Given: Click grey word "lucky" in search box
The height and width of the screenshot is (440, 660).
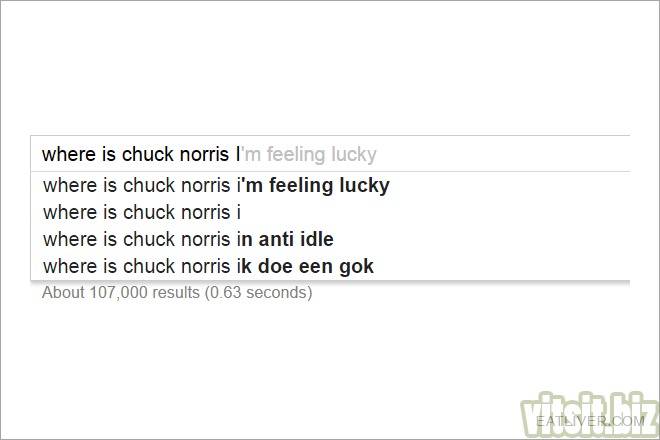Looking at the screenshot, I should tap(354, 155).
